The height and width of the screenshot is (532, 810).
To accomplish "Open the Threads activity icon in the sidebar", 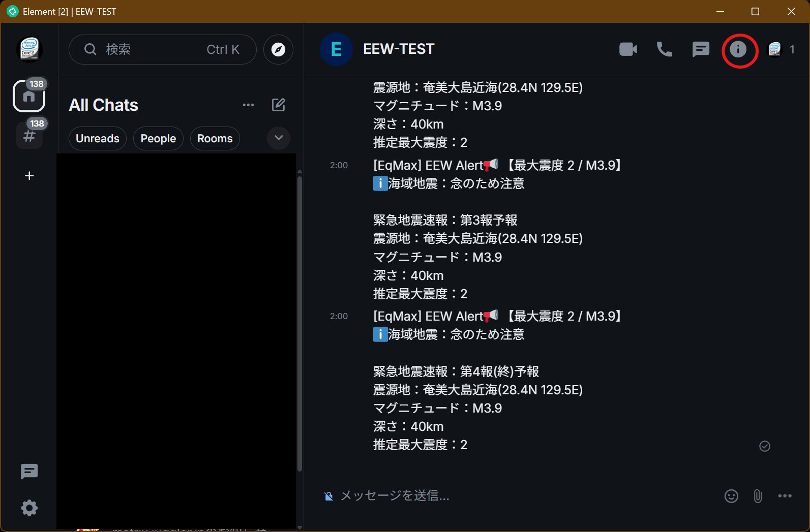I will 29,472.
